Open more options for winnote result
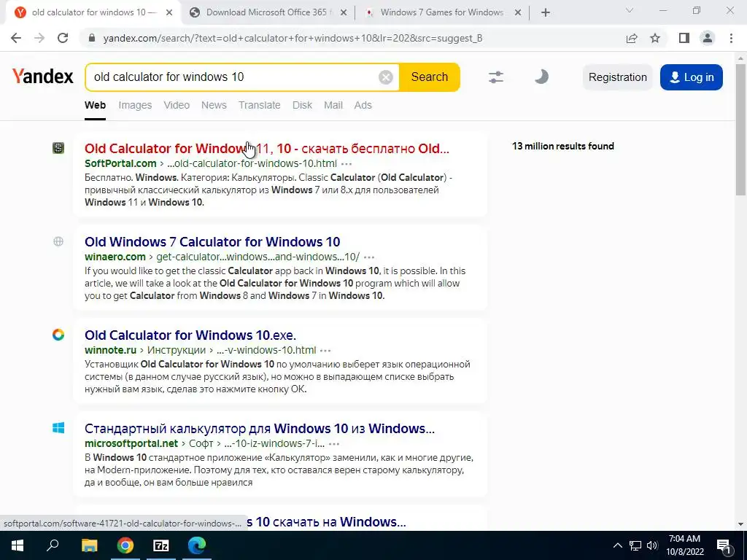This screenshot has width=747, height=560. click(325, 351)
